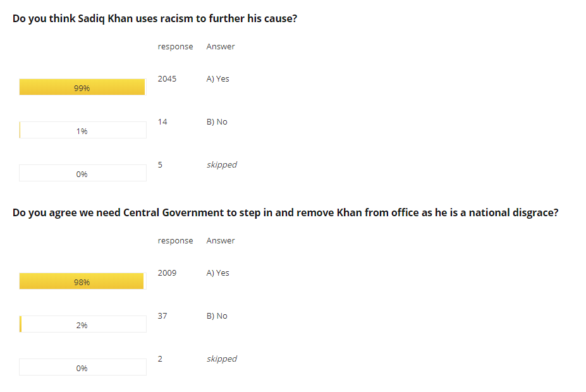Click the 98% yellow result bar
This screenshot has width=586, height=392.
click(x=82, y=281)
